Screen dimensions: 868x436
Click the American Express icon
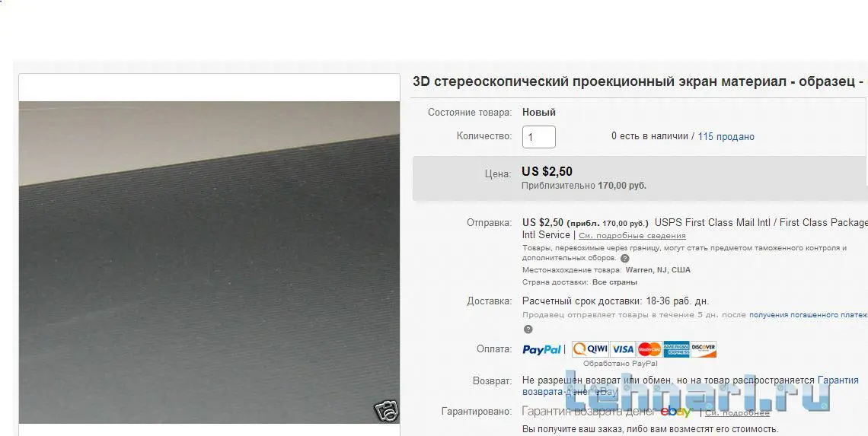pos(676,349)
